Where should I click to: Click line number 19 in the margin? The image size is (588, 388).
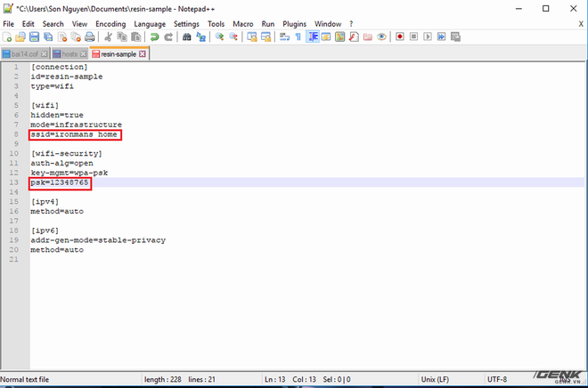point(14,240)
